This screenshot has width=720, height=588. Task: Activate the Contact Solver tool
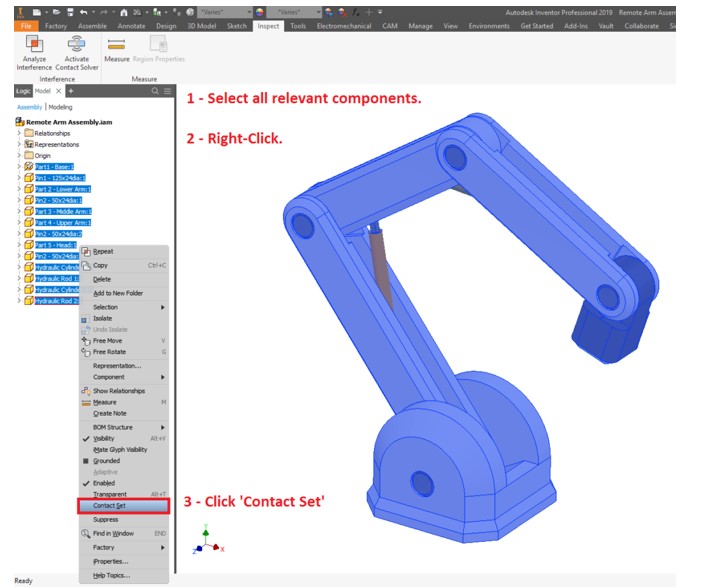(78, 50)
